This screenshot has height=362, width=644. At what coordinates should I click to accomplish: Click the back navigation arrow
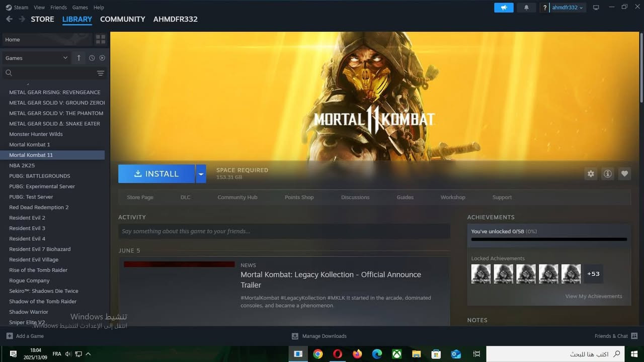(9, 19)
